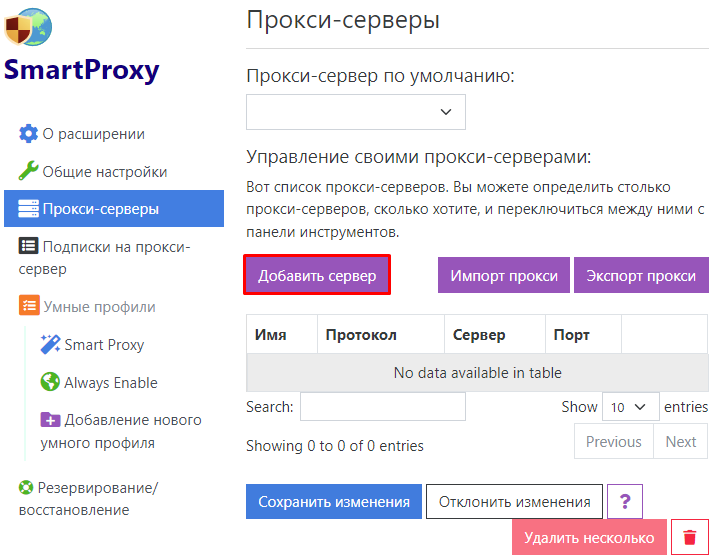Click the orange checklist icon
Screen dimensions: 716x558
[x=29, y=305]
